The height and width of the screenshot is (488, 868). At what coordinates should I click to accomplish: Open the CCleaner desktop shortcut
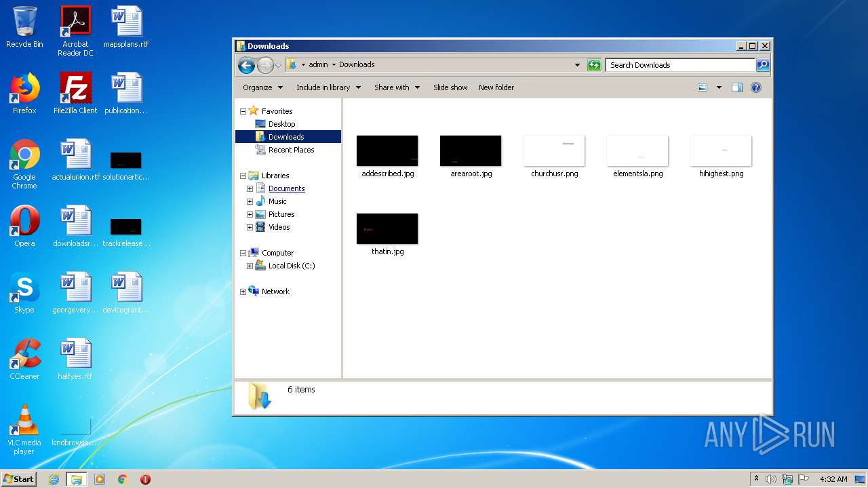click(24, 359)
